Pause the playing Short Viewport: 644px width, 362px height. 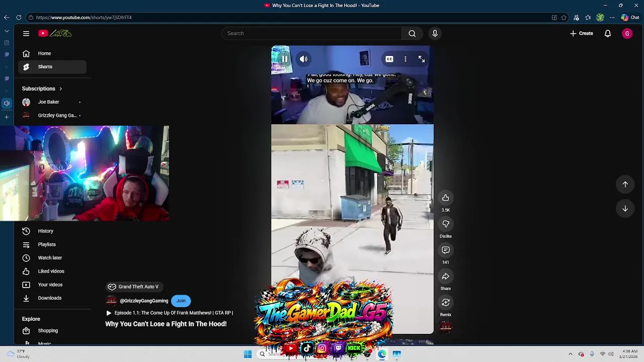pyautogui.click(x=285, y=59)
